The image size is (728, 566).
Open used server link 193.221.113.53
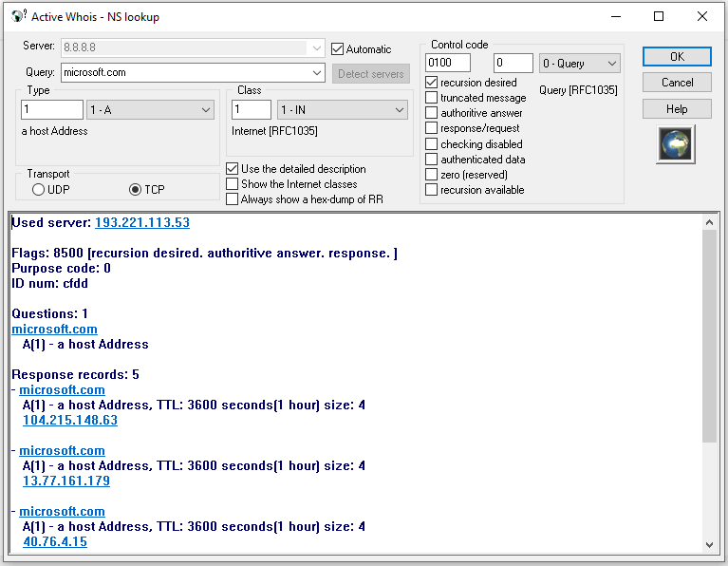[x=142, y=222]
